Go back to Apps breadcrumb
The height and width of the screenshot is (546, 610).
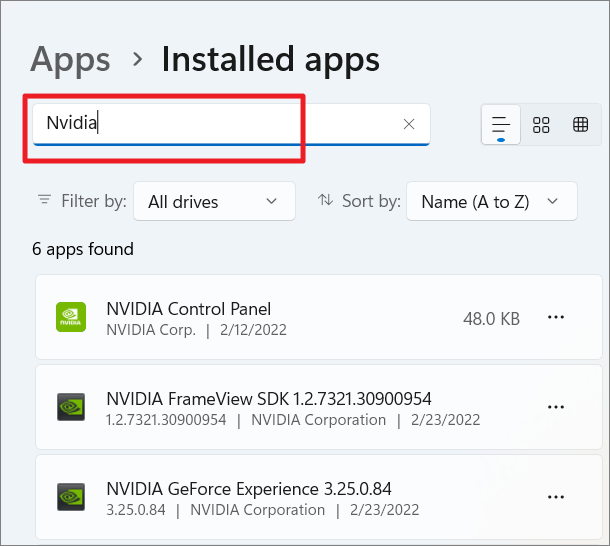(x=70, y=60)
